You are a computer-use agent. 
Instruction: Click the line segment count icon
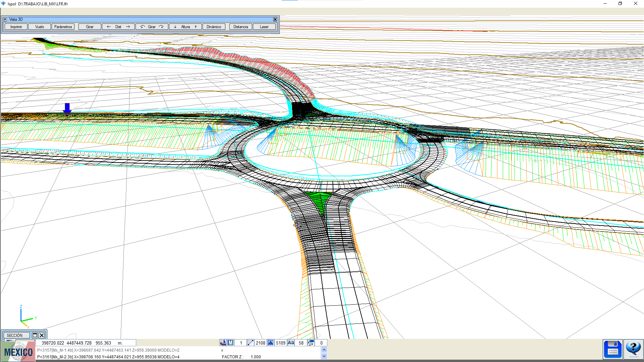tap(251, 343)
